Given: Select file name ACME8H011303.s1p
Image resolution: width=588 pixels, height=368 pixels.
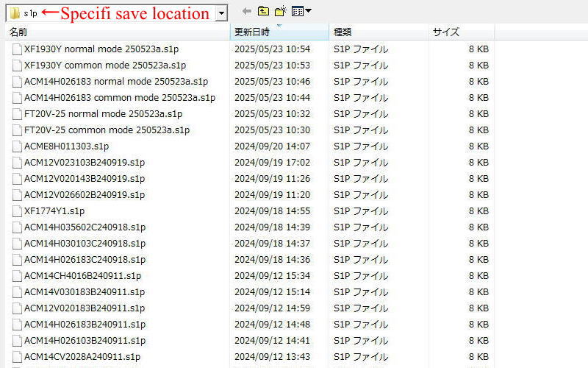Looking at the screenshot, I should click(x=66, y=146).
